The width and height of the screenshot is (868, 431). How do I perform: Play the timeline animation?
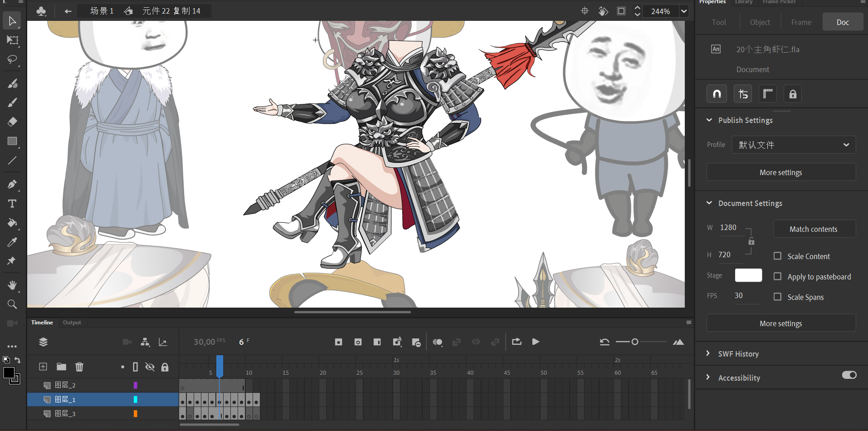536,342
